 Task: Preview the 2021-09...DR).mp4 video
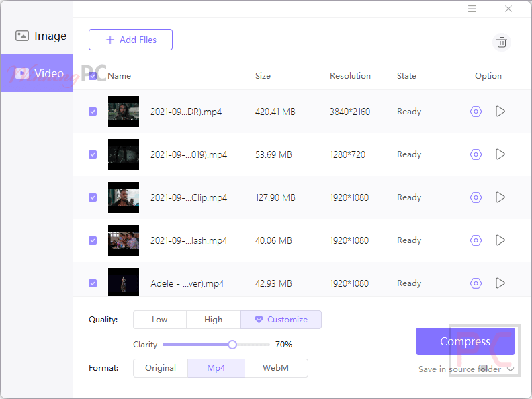500,112
